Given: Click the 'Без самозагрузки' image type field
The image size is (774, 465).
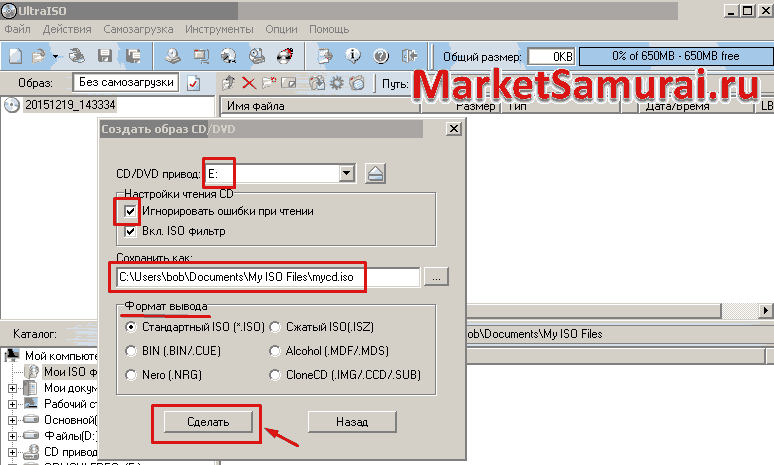Looking at the screenshot, I should pyautogui.click(x=126, y=82).
